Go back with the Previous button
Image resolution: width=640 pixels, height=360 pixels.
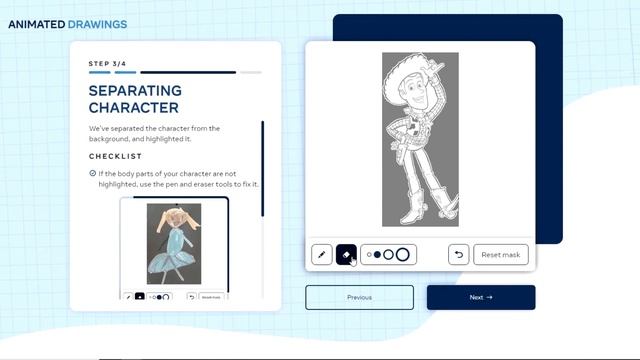point(360,298)
